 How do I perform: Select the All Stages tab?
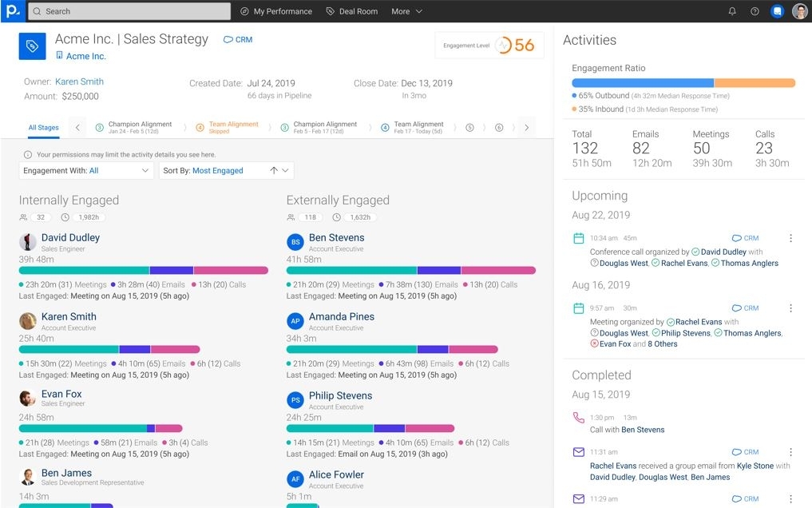[x=43, y=127]
